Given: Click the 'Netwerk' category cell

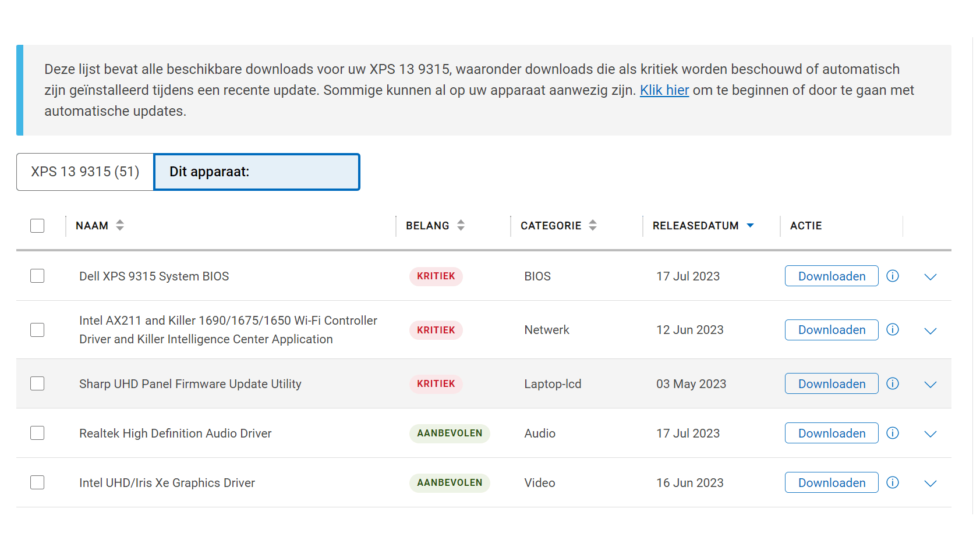Looking at the screenshot, I should click(x=547, y=330).
